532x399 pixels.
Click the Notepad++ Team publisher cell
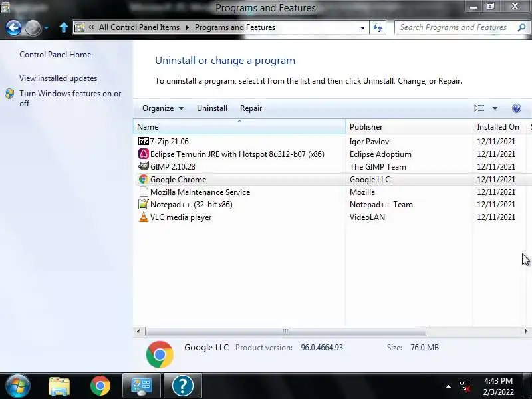tap(381, 205)
